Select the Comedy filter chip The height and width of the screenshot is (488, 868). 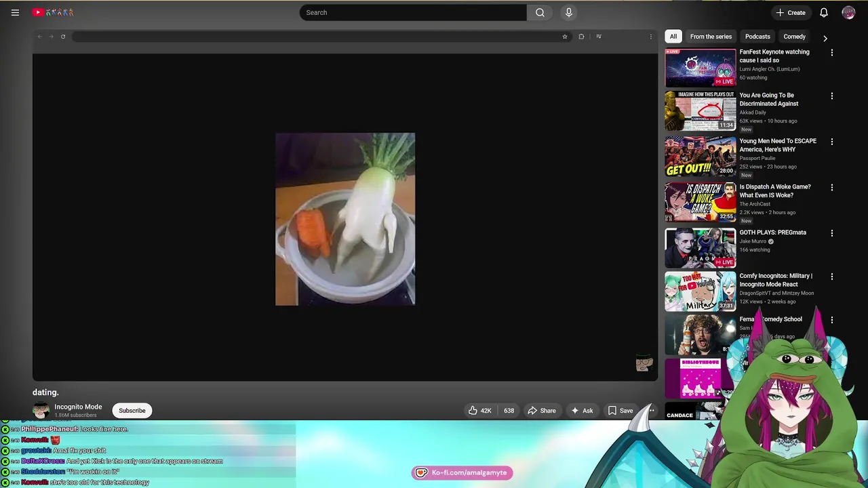pyautogui.click(x=794, y=37)
